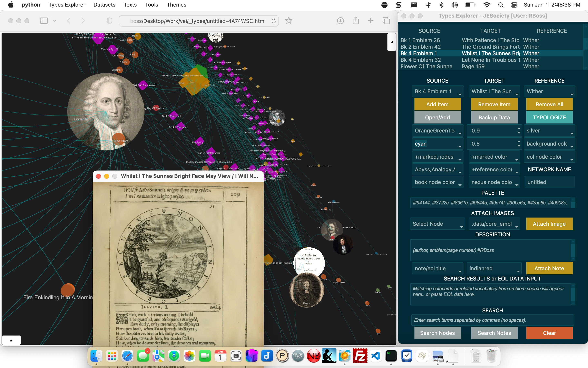The width and height of the screenshot is (588, 368).
Task: Show Safari tab overview
Action: click(386, 21)
